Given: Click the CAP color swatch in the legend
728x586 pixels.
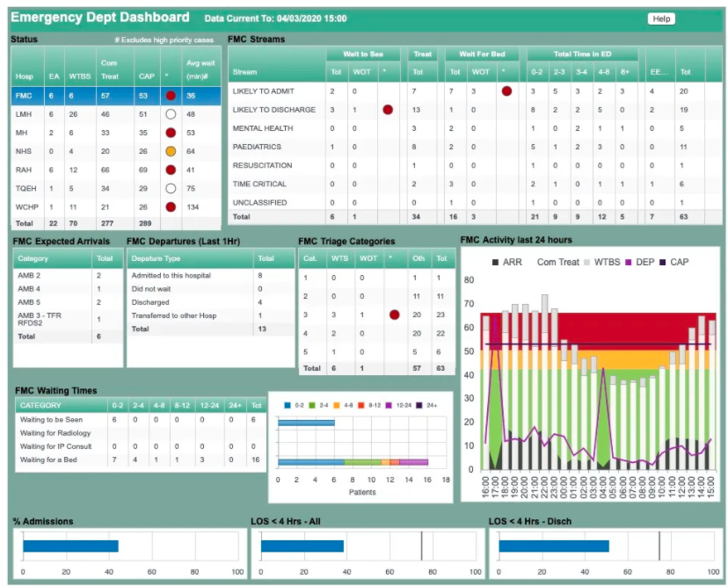Looking at the screenshot, I should tap(663, 262).
